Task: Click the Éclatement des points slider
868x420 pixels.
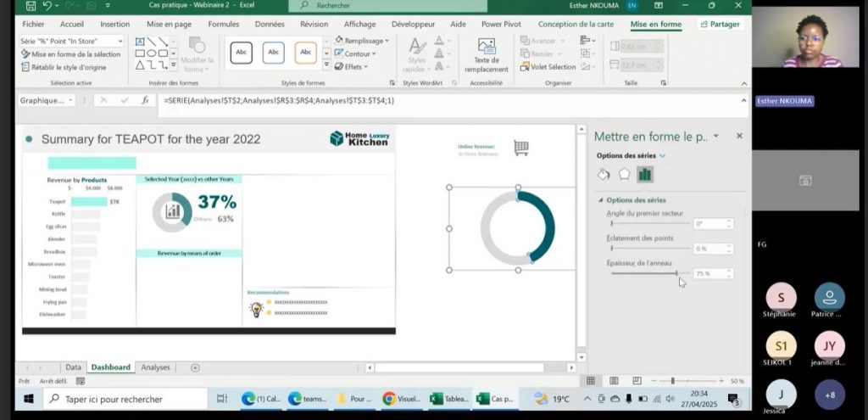Action: click(x=650, y=249)
